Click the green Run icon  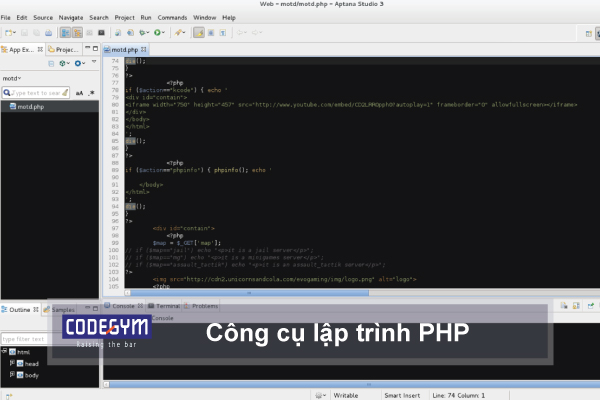tap(157, 33)
